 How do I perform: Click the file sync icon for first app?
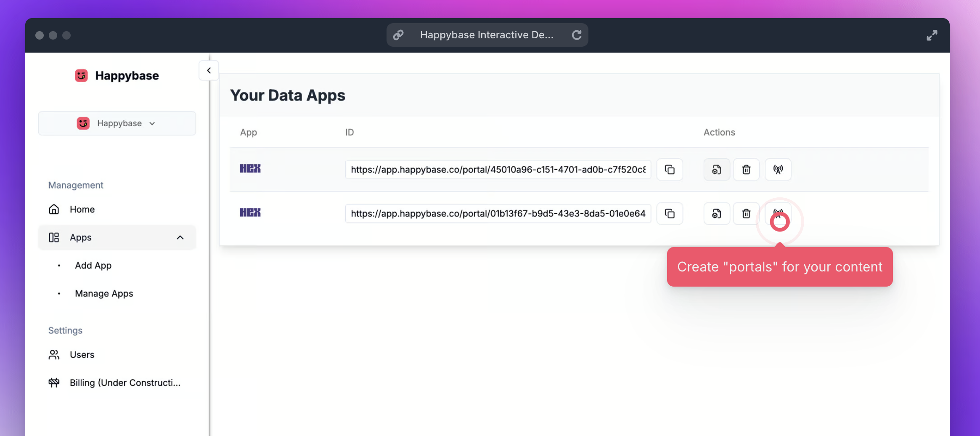tap(716, 170)
